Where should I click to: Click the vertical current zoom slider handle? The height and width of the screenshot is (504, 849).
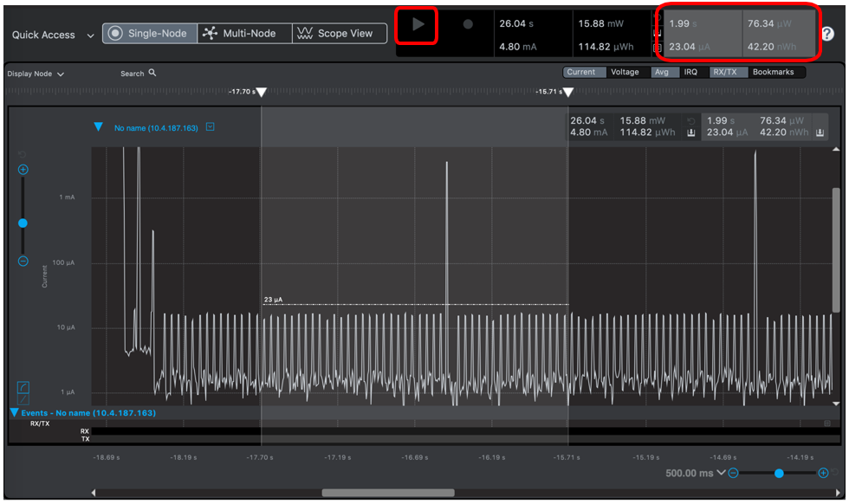coord(23,223)
